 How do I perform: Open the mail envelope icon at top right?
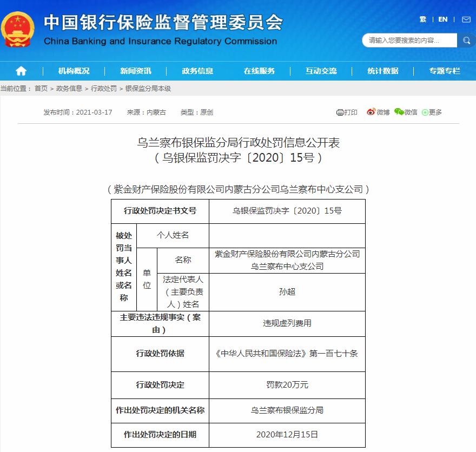click(x=466, y=19)
